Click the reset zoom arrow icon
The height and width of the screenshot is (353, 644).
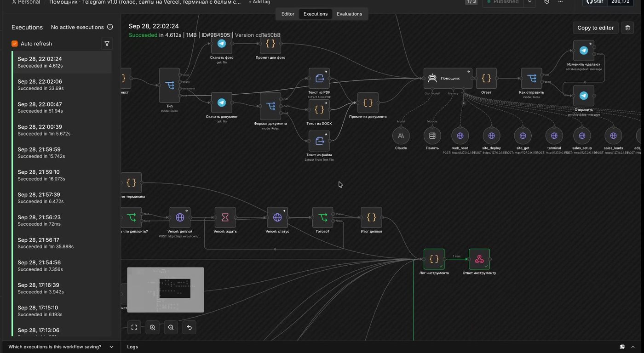tap(189, 327)
